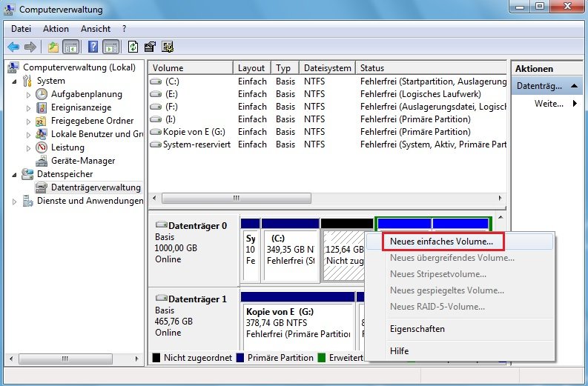This screenshot has width=588, height=386.
Task: Select the System tools icon
Action: pyautogui.click(x=27, y=81)
